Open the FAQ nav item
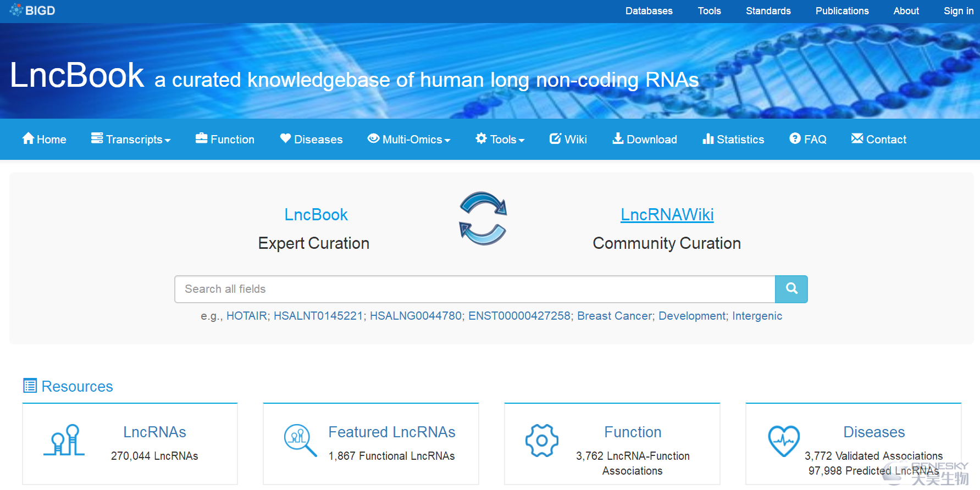Viewport: 980px width, 490px height. (808, 139)
